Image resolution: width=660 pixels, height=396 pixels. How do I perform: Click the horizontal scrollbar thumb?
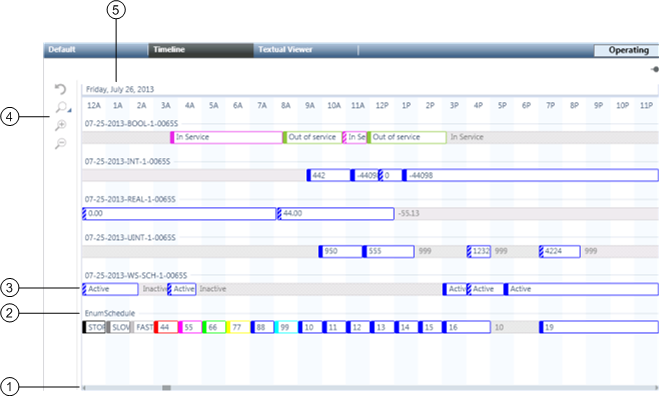click(167, 388)
